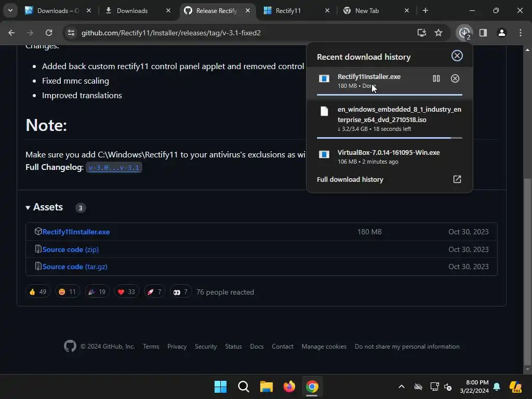Click the install app icon in address bar
The height and width of the screenshot is (399, 532).
click(421, 33)
